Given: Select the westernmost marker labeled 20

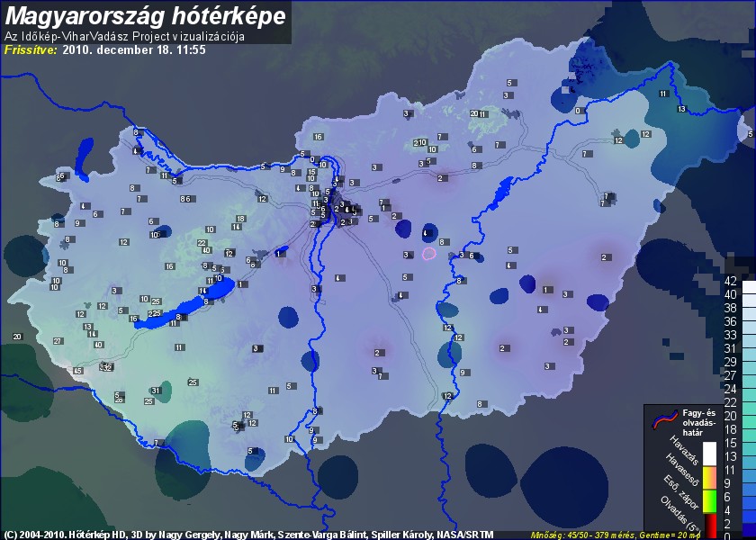Looking at the screenshot, I should tap(17, 337).
